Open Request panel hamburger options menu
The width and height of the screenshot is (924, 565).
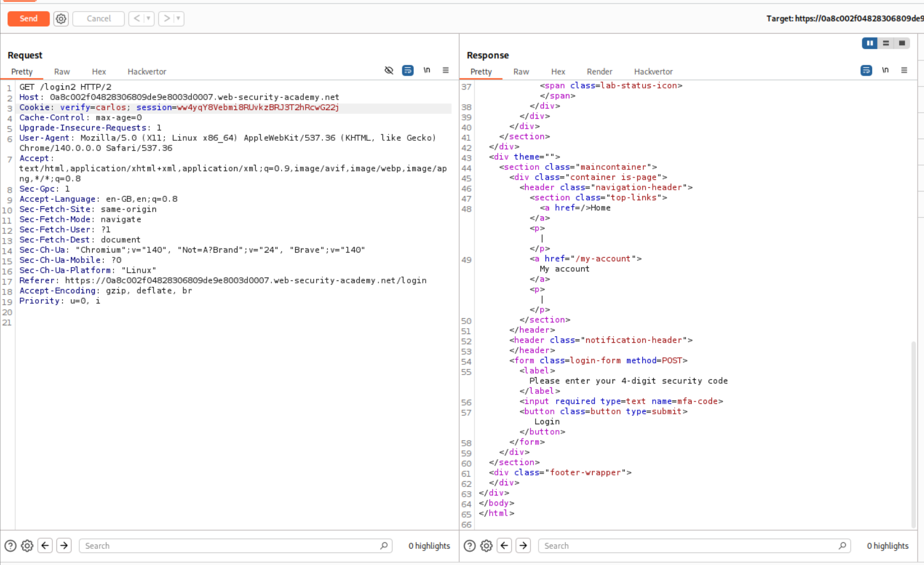445,70
